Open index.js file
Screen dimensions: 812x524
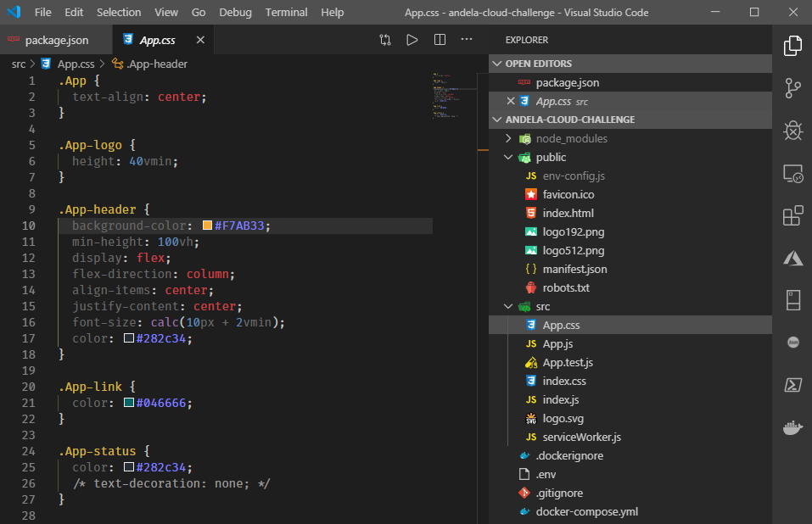pyautogui.click(x=630, y=400)
